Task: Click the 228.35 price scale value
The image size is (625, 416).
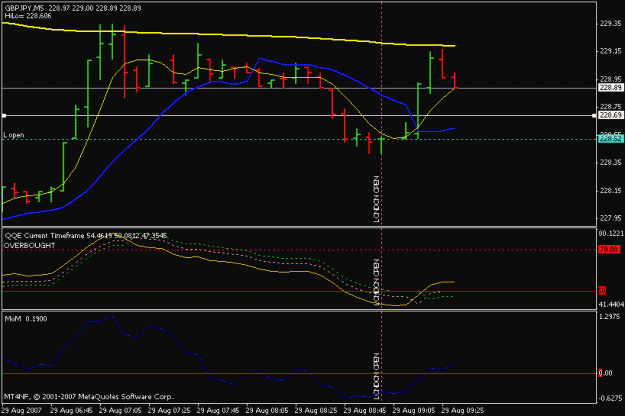Action: tap(610, 163)
